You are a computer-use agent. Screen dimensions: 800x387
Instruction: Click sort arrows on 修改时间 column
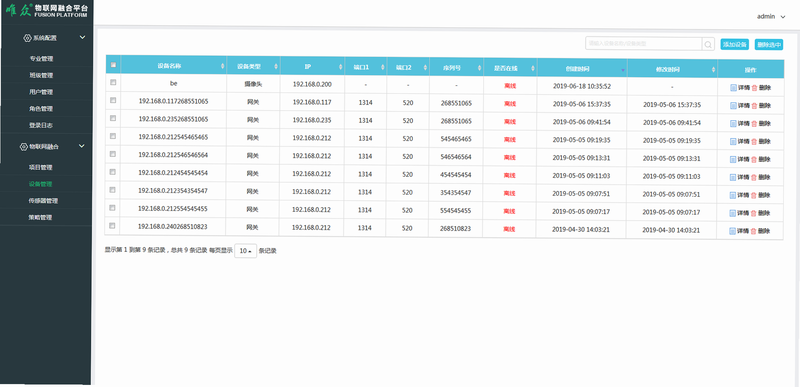pyautogui.click(x=713, y=69)
